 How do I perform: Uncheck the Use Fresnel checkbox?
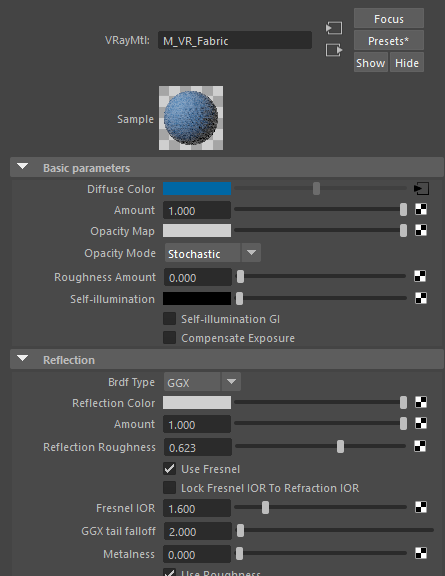[169, 469]
